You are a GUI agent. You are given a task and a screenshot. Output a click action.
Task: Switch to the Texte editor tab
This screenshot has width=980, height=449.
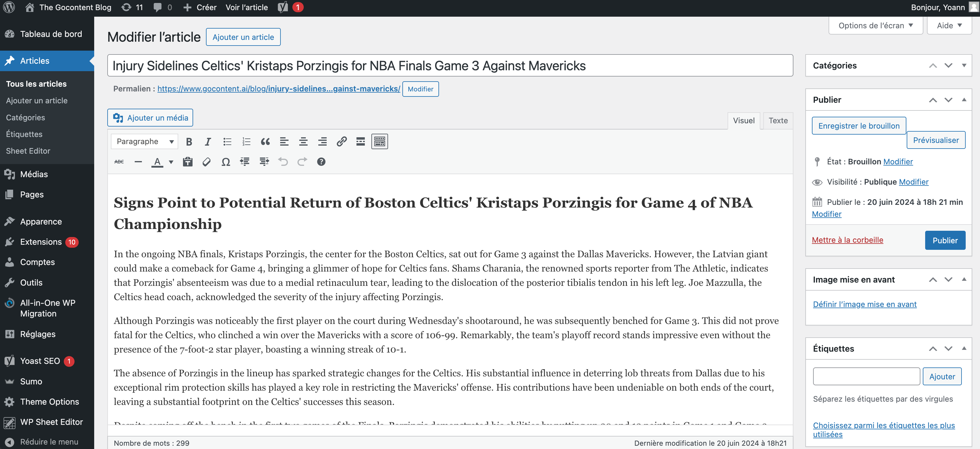pyautogui.click(x=778, y=121)
